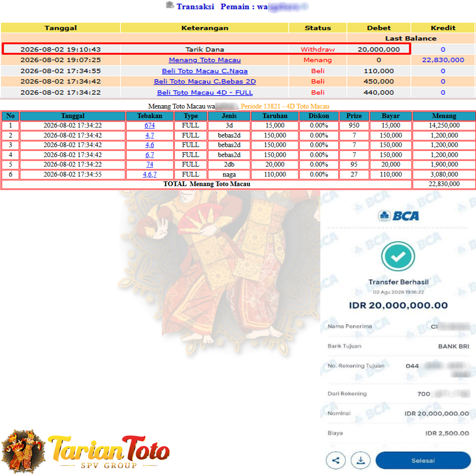This screenshot has width=476, height=476.
Task: Click the Tanggal header in the transaction table
Action: (x=61, y=28)
